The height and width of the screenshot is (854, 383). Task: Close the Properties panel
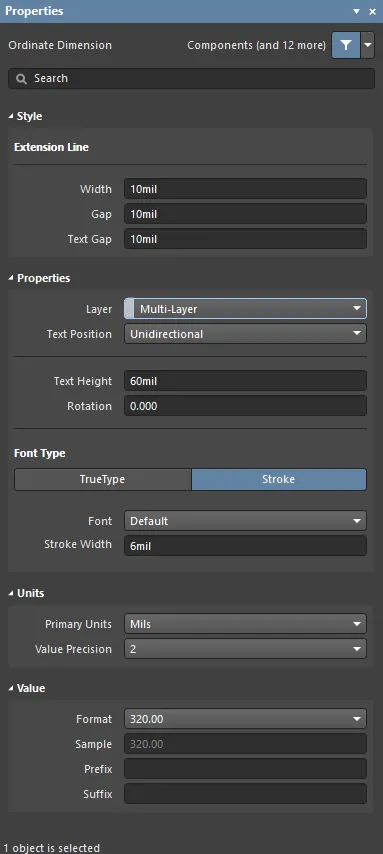point(373,11)
